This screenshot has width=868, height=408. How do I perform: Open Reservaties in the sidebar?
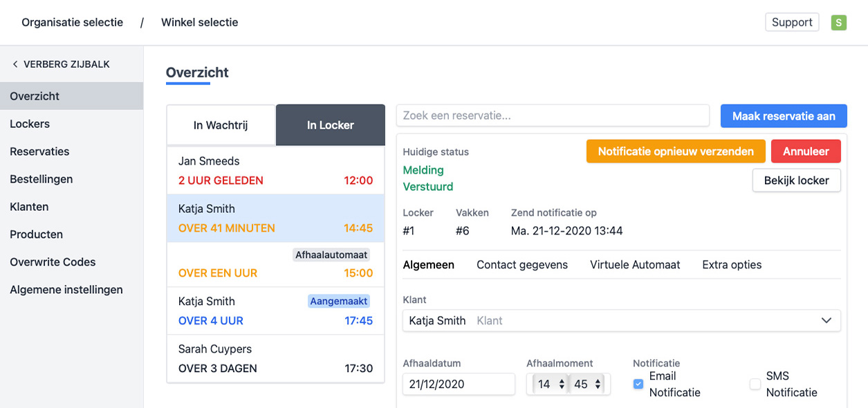click(x=39, y=151)
